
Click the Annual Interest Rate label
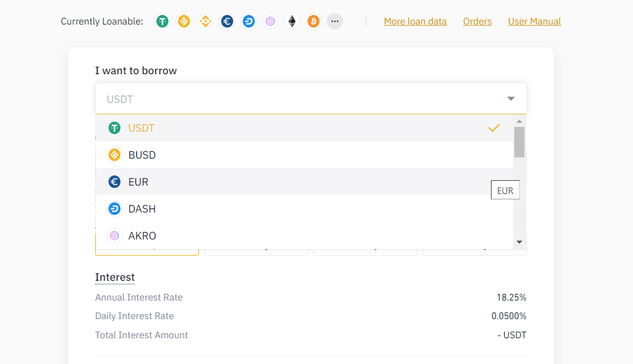[x=139, y=298]
